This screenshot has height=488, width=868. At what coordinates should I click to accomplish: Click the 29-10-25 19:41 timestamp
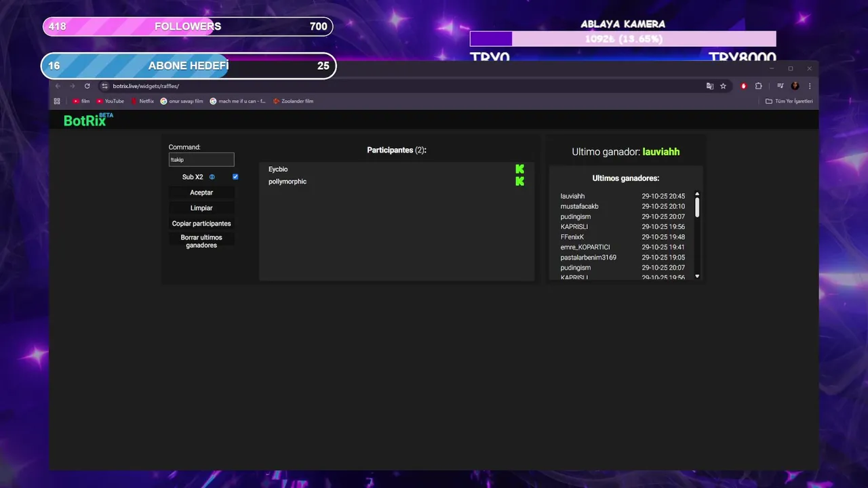click(663, 247)
